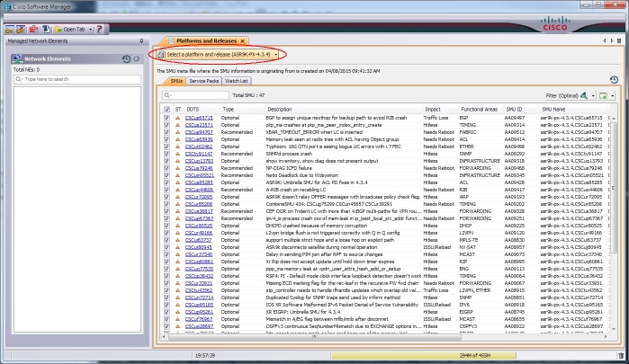Click the SMU table horizontal scrollbar
629x364 pixels.
pos(315,337)
